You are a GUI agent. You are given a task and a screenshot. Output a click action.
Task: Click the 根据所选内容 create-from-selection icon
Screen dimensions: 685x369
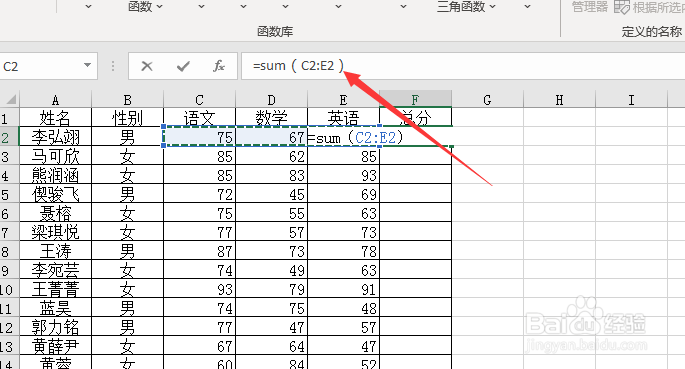622,7
